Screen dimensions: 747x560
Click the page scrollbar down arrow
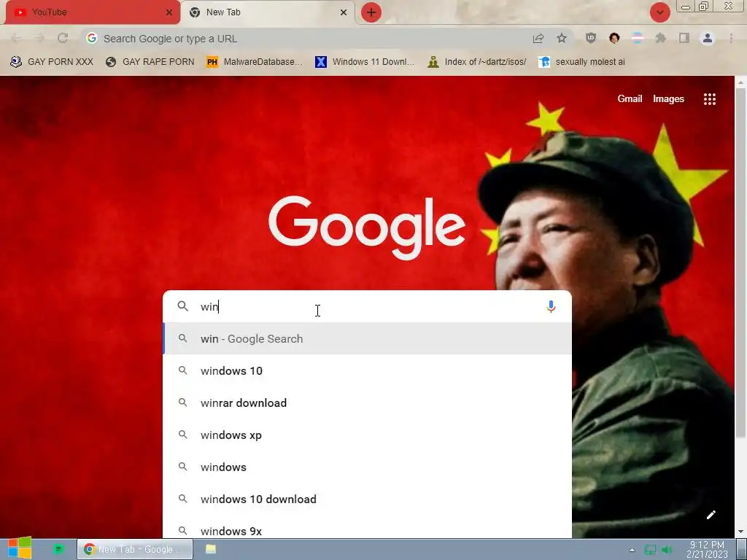[x=741, y=532]
